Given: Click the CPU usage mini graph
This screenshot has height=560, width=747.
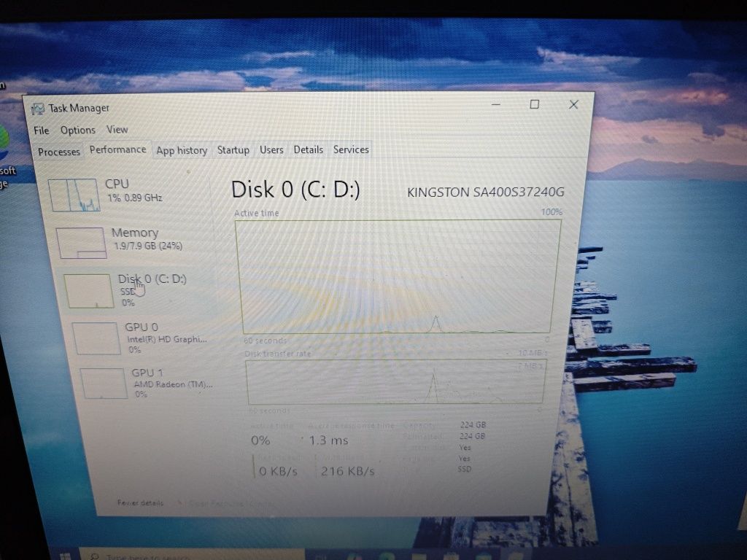Looking at the screenshot, I should click(x=74, y=195).
